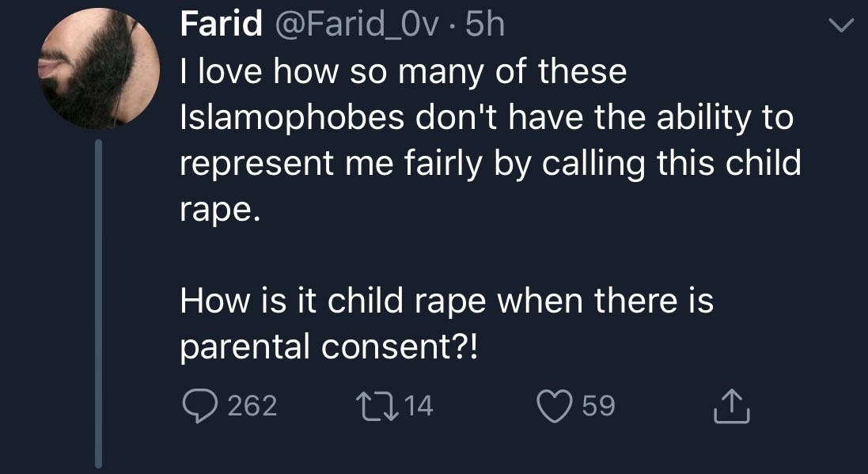Expand the tweet options chevron
Viewport: 868px width, 474px height.
click(841, 26)
